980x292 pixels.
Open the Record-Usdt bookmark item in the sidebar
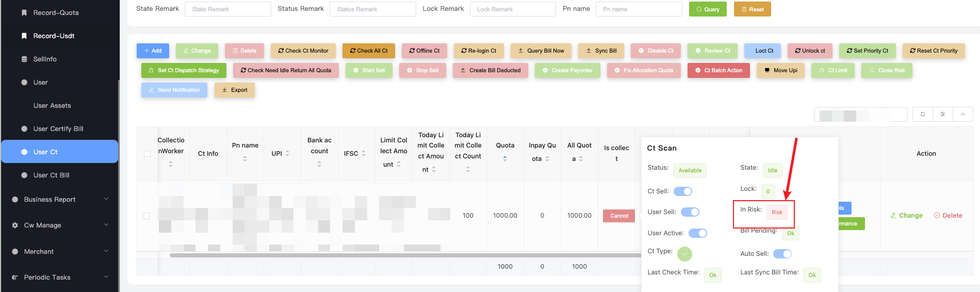54,36
